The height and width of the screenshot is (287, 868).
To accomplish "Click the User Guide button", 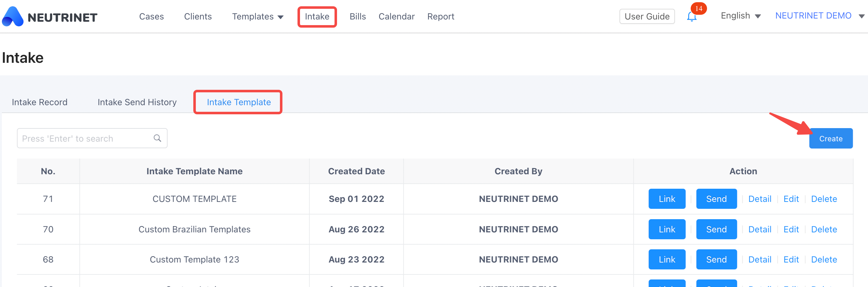I will [x=647, y=17].
